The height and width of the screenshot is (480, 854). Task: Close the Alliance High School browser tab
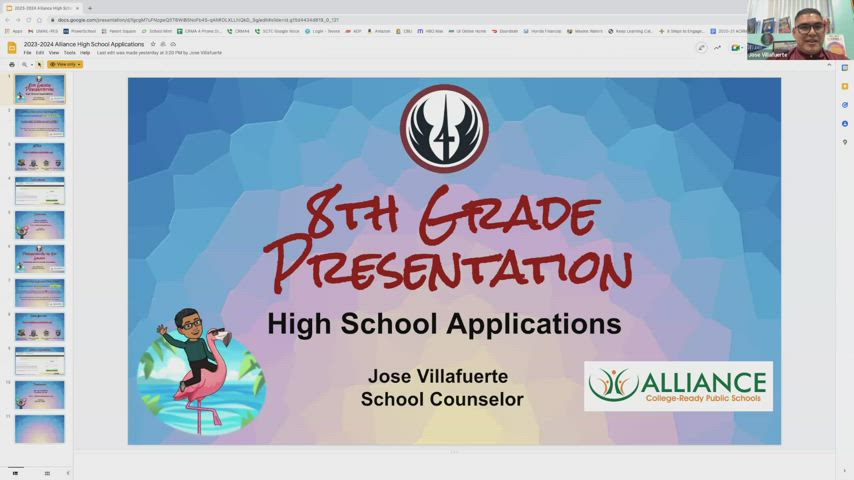pos(77,8)
